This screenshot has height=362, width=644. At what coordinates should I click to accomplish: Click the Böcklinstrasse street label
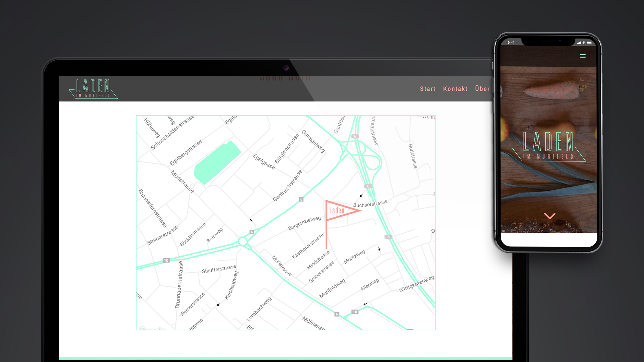(x=193, y=234)
